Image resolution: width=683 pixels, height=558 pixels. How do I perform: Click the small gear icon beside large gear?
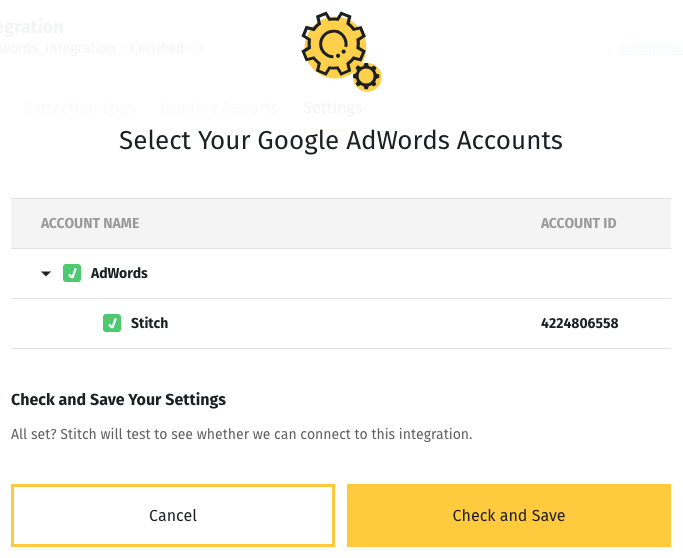[367, 77]
